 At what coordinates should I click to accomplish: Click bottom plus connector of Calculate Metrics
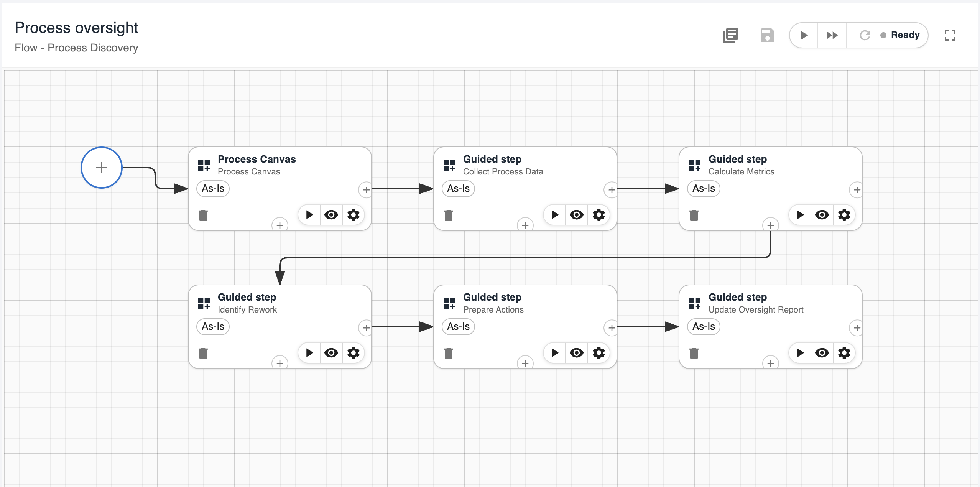click(771, 225)
